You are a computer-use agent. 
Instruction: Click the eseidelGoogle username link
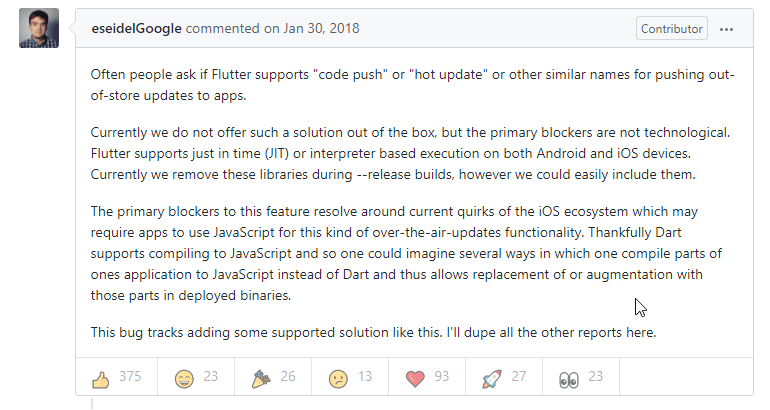(x=138, y=29)
